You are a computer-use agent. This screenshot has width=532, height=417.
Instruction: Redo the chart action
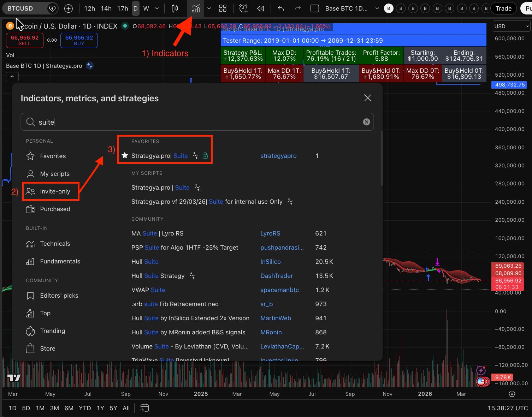coord(298,8)
